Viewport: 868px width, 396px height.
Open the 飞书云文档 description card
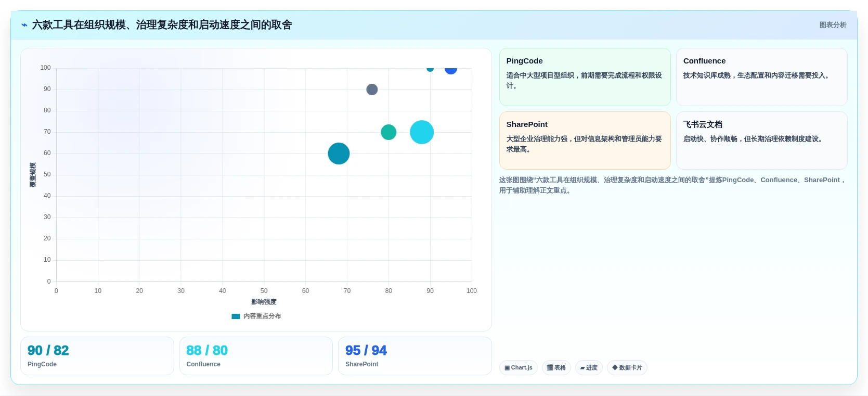pos(762,140)
